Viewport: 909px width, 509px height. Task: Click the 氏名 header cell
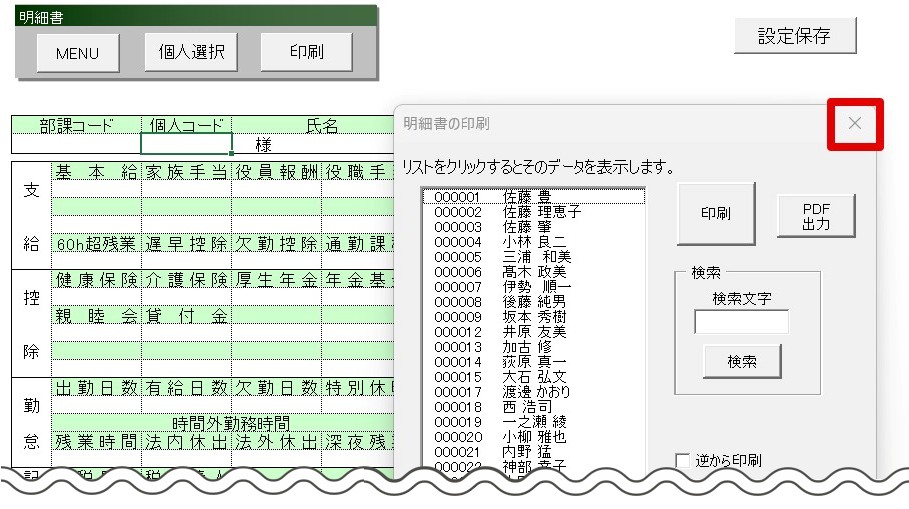coord(313,125)
